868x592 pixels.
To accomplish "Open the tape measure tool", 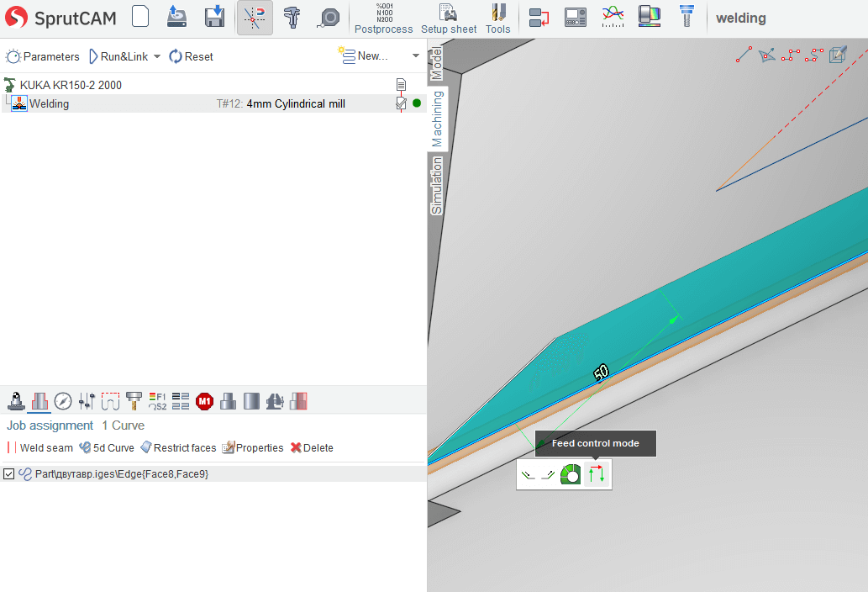I will (329, 18).
